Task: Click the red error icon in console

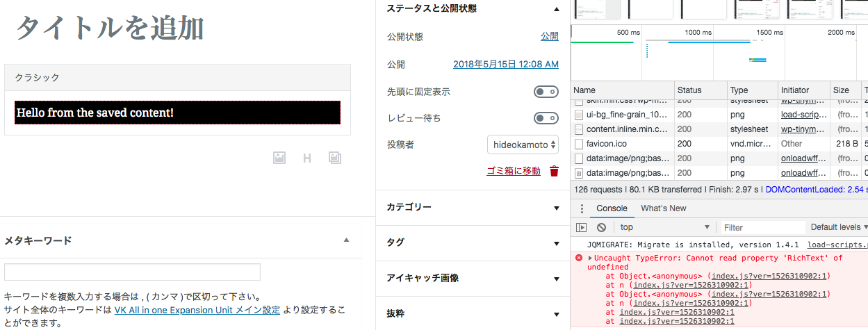Action: (578, 258)
